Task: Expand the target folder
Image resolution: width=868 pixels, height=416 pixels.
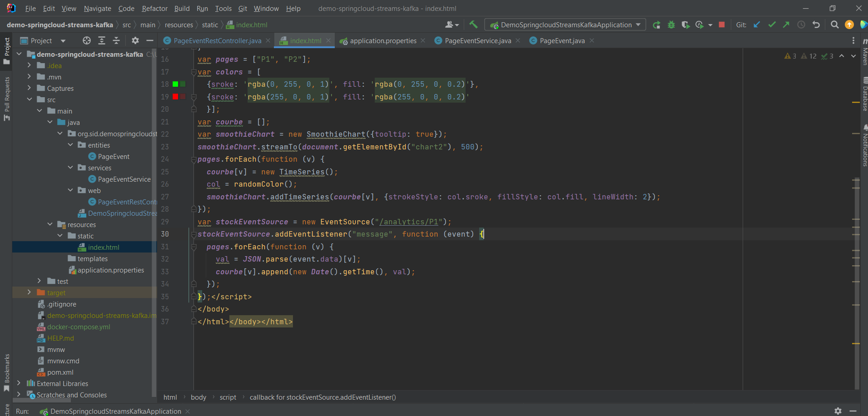Action: (x=29, y=292)
